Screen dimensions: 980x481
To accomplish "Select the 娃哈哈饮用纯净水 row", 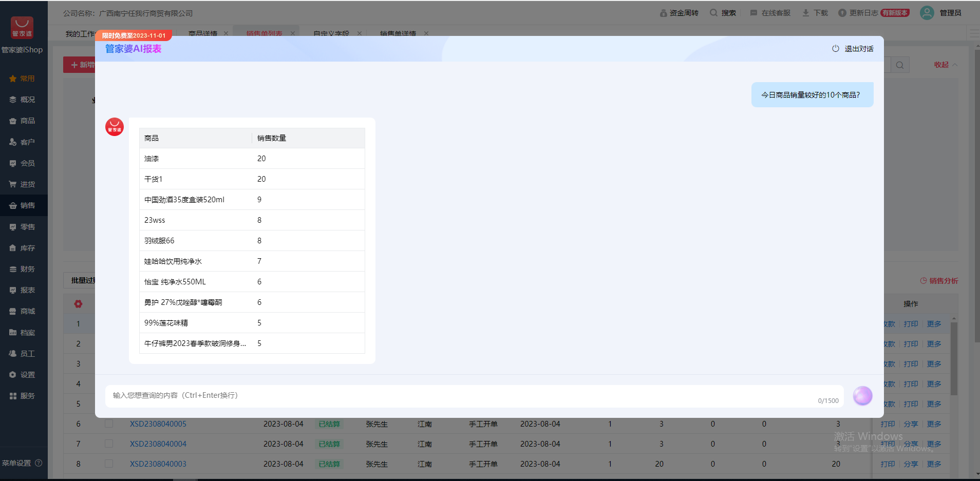I will click(252, 261).
